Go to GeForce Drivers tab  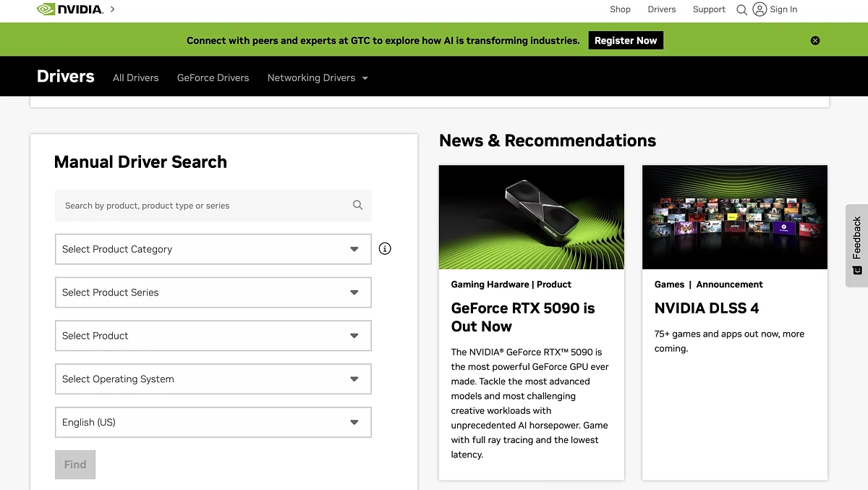(x=213, y=77)
